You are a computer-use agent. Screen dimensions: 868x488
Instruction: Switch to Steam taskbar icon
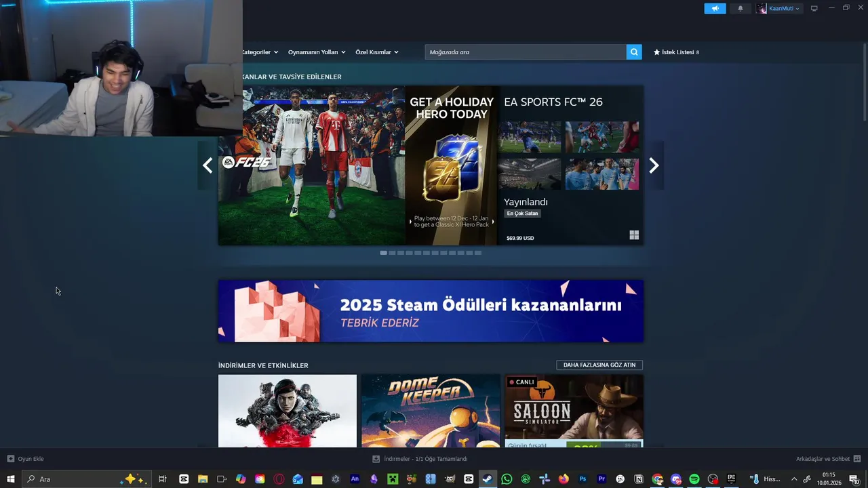point(488,479)
